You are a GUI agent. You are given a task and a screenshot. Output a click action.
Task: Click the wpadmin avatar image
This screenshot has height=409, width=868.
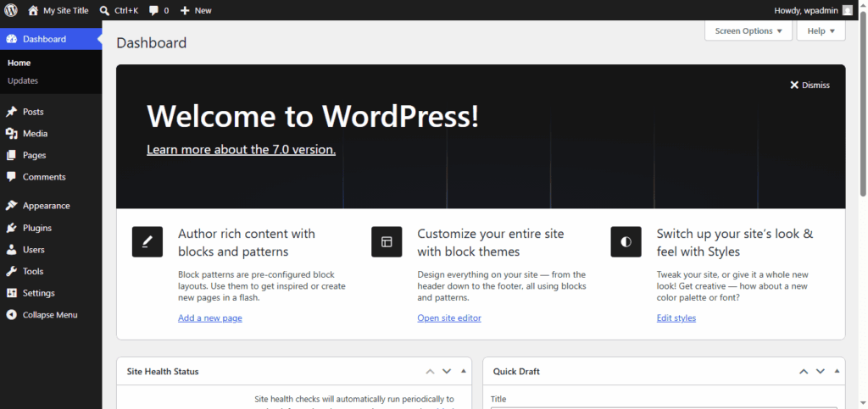click(848, 10)
